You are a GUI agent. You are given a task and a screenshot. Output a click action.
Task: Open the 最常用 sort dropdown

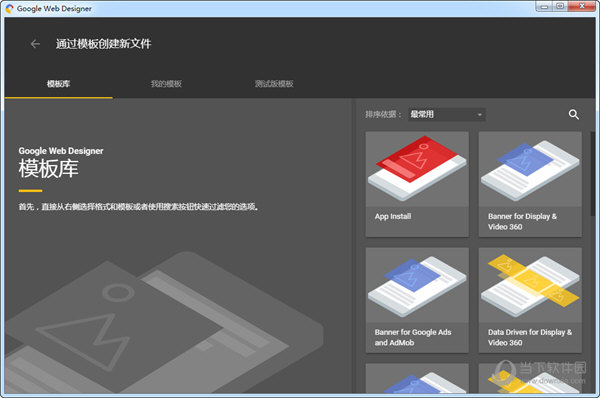[447, 114]
